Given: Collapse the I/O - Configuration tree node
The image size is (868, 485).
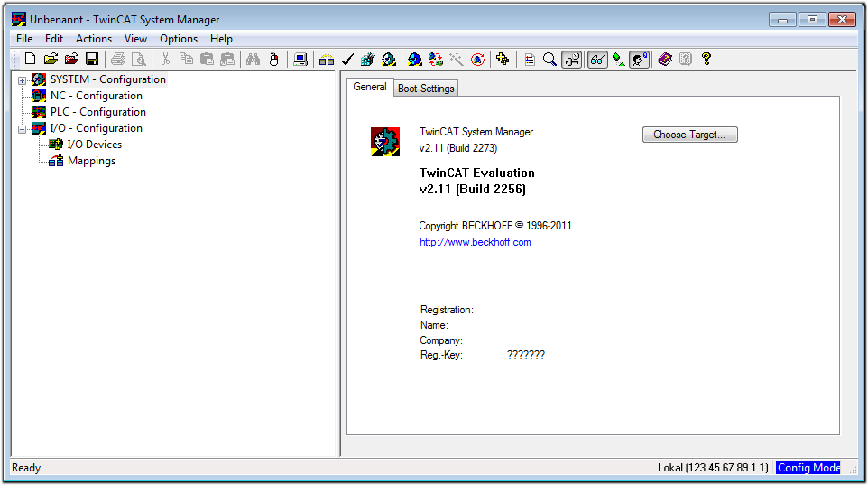Looking at the screenshot, I should (x=23, y=129).
